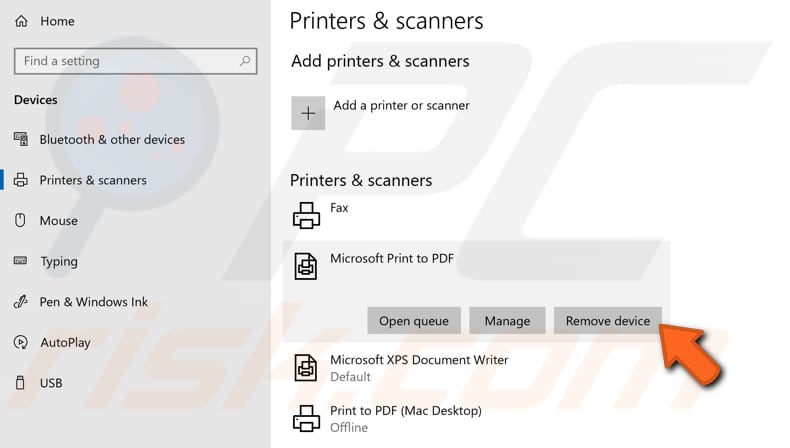Open the Home label link
The height and width of the screenshot is (448, 790).
point(57,21)
